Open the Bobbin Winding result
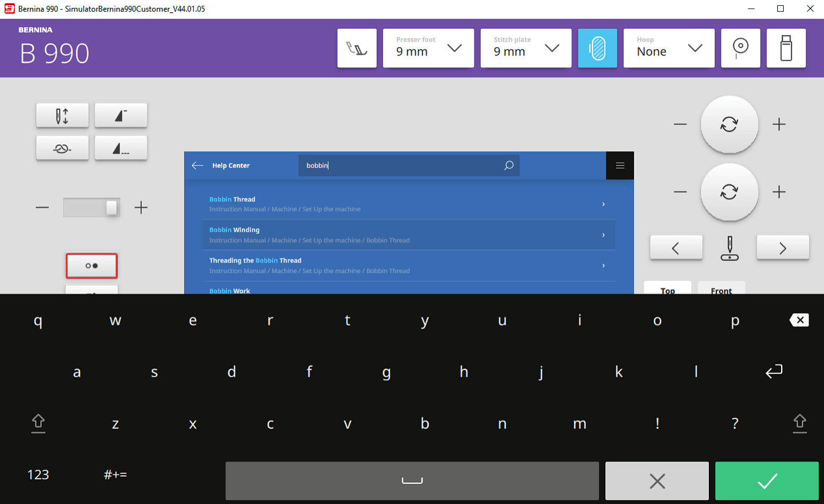This screenshot has width=824, height=504. [x=409, y=235]
